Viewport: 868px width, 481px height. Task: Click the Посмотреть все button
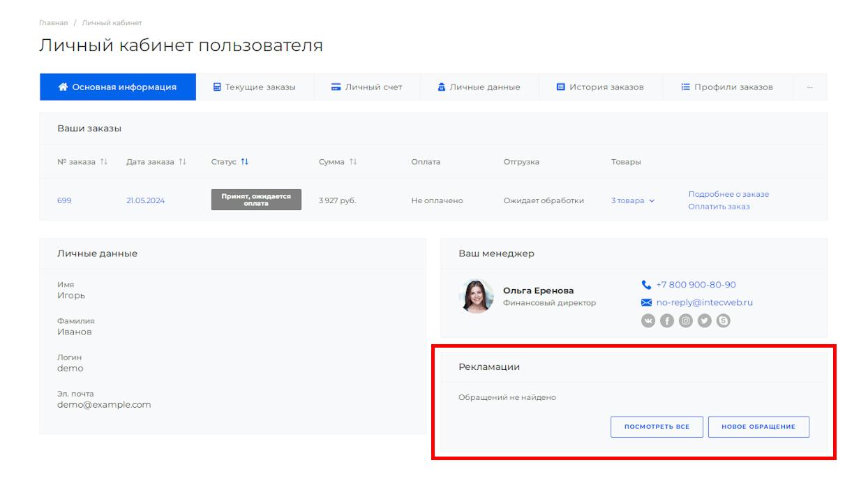coord(657,427)
